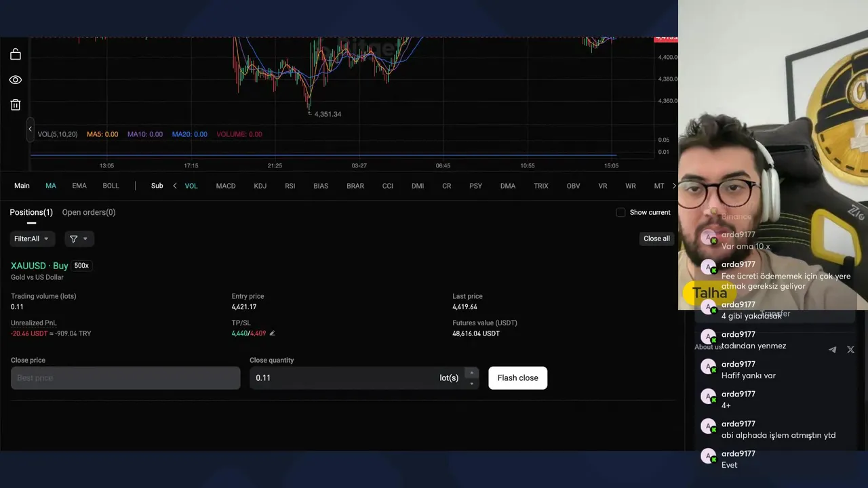This screenshot has height=488, width=868.
Task: Click the Futures value 48,616.04 USDT
Action: click(x=476, y=333)
